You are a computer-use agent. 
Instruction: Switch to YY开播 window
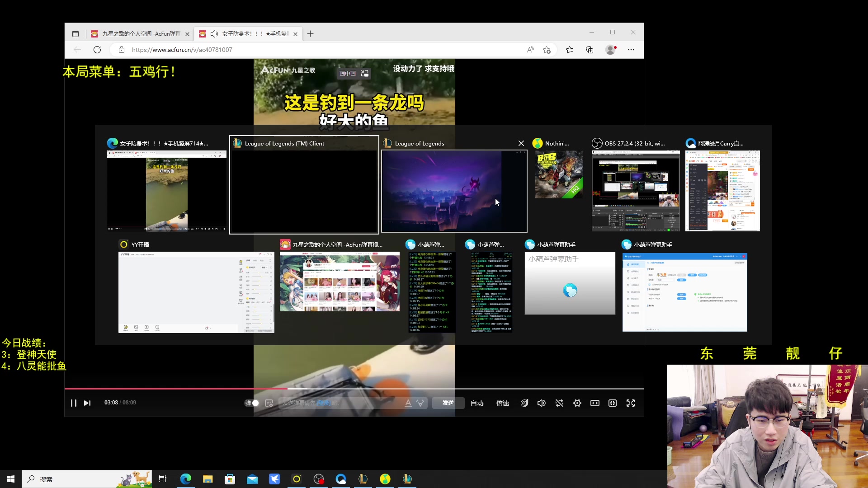click(196, 292)
